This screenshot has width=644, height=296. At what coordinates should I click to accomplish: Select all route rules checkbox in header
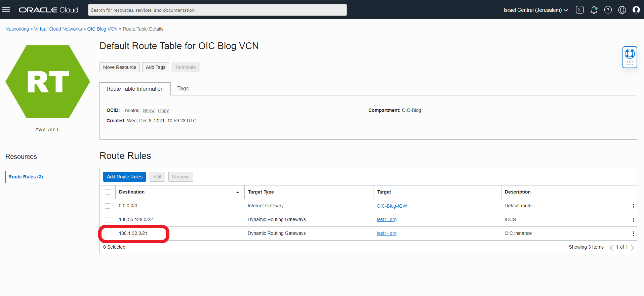pos(108,192)
